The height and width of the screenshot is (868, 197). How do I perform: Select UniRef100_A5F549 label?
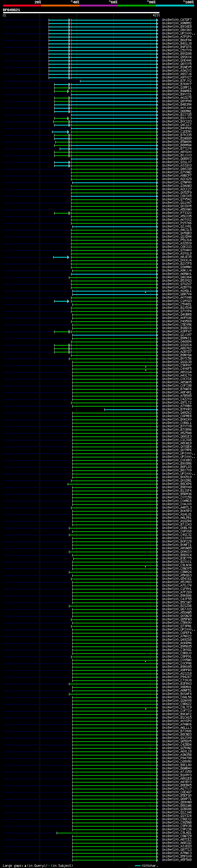click(176, 860)
